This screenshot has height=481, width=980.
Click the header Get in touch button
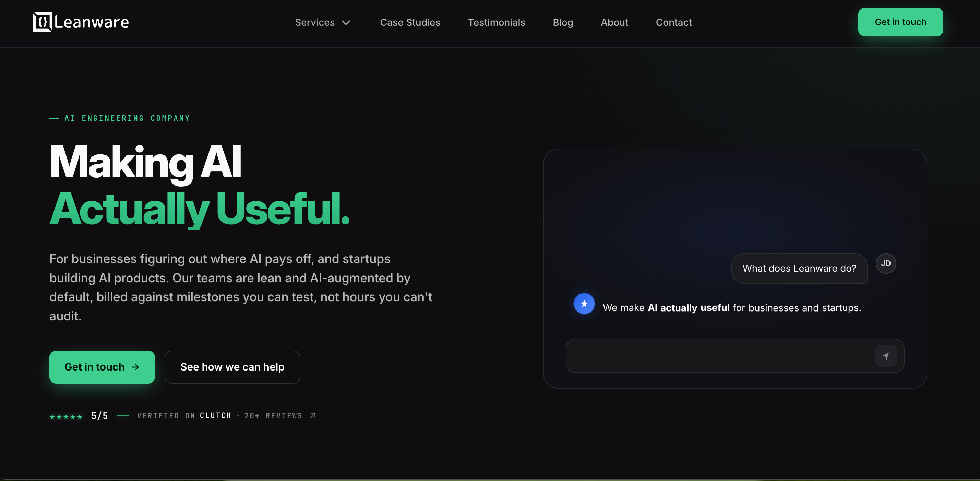[x=900, y=22]
